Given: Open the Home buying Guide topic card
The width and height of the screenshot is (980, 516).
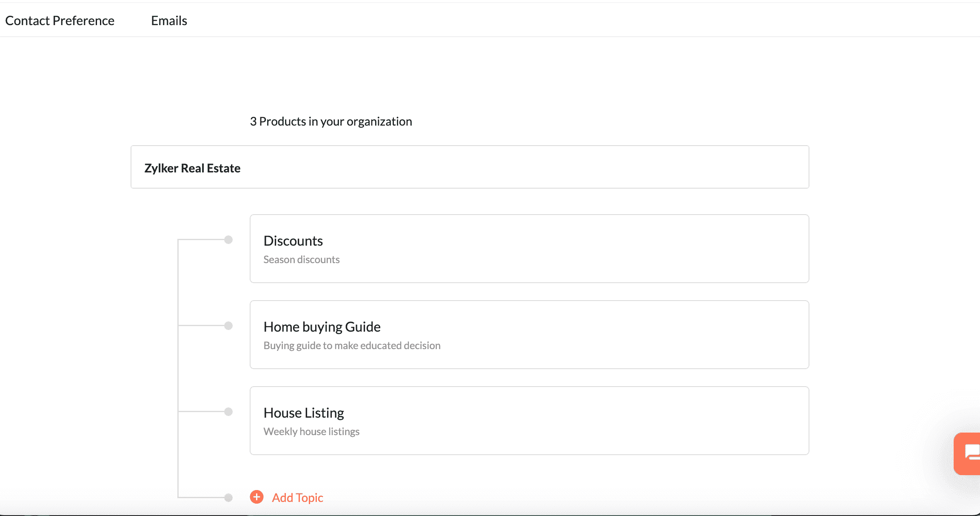Looking at the screenshot, I should coord(529,335).
